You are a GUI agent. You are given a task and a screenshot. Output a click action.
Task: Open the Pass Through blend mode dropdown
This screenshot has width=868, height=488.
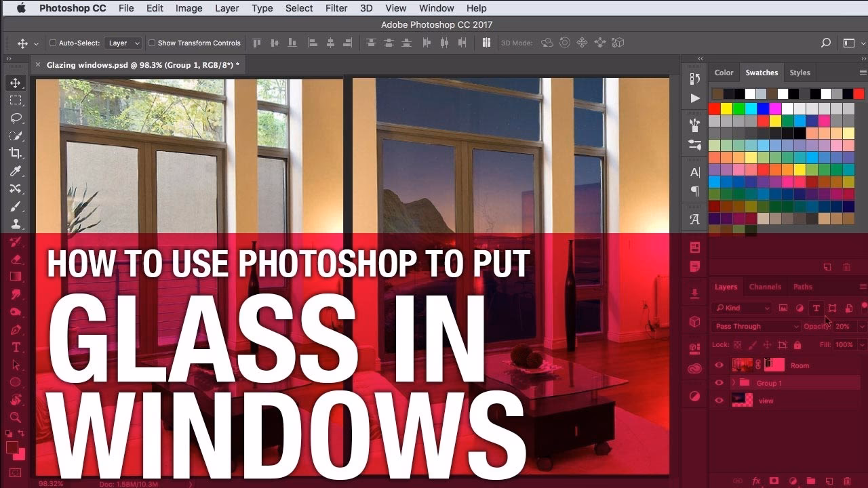pyautogui.click(x=755, y=326)
